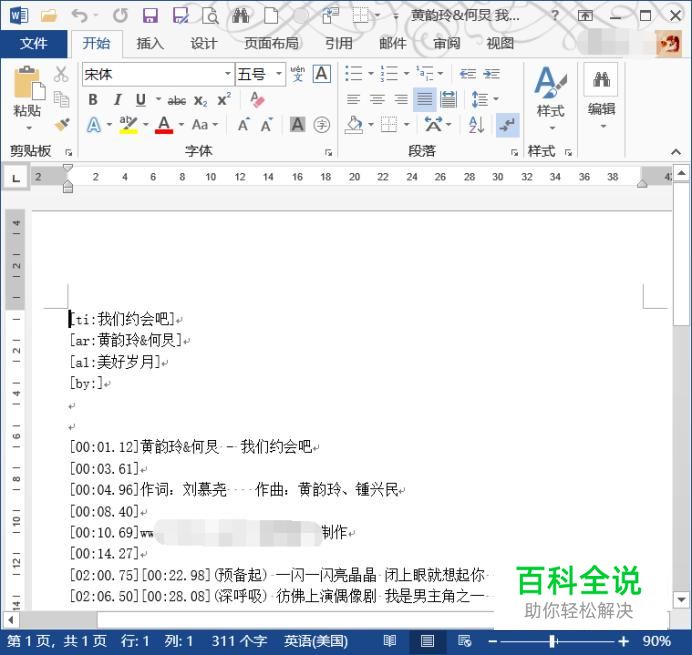
Task: Toggle Superscript formatting
Action: [x=224, y=99]
